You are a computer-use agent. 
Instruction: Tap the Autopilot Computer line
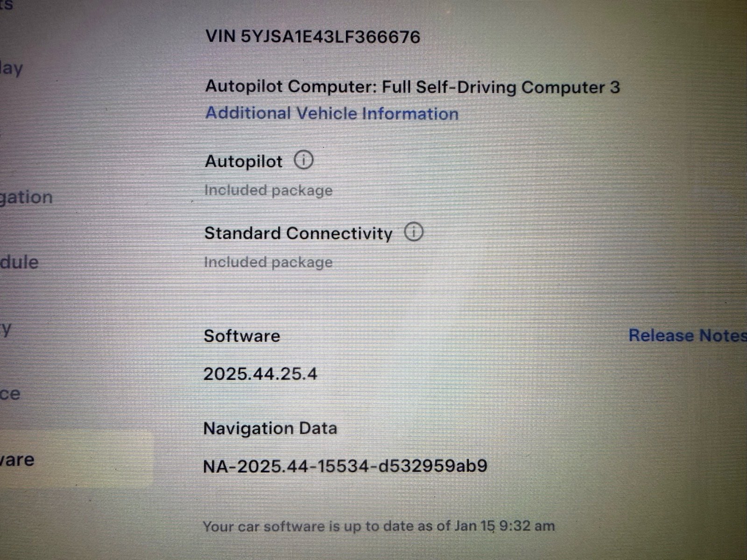click(413, 87)
